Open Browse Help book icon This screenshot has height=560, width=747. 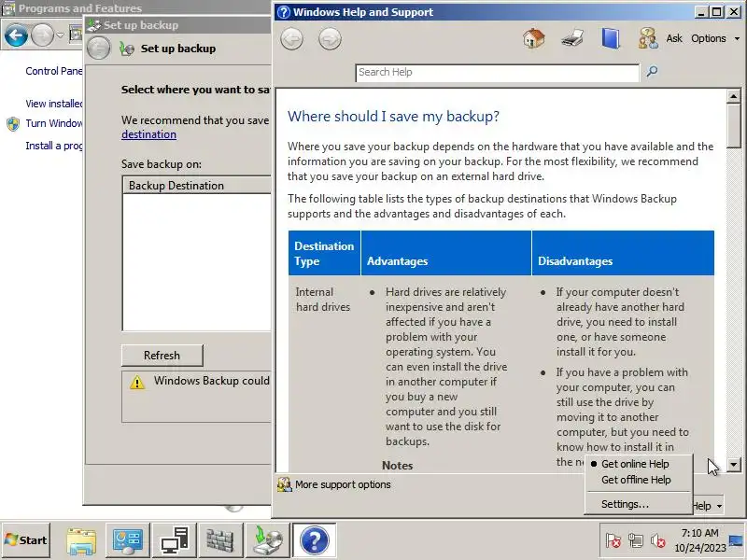tap(611, 38)
